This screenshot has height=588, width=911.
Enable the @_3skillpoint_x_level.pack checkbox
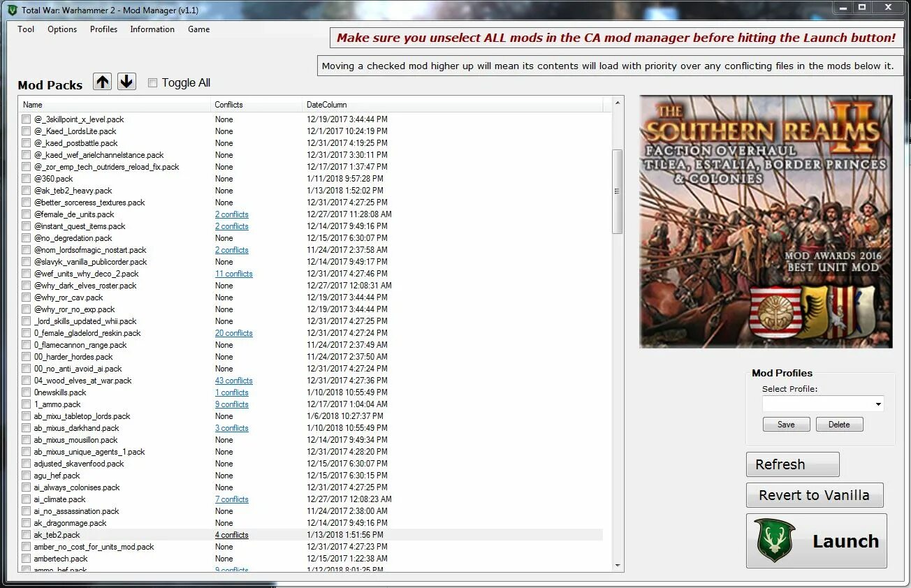pyautogui.click(x=26, y=119)
